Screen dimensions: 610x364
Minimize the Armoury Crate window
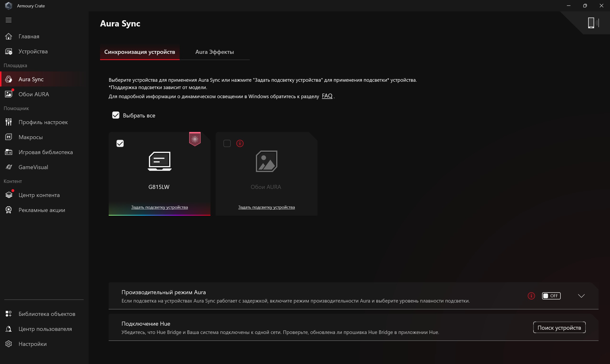pos(569,6)
